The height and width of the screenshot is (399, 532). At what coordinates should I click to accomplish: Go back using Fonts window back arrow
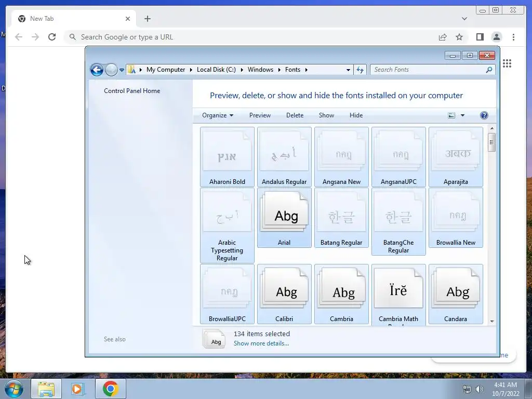coord(97,70)
